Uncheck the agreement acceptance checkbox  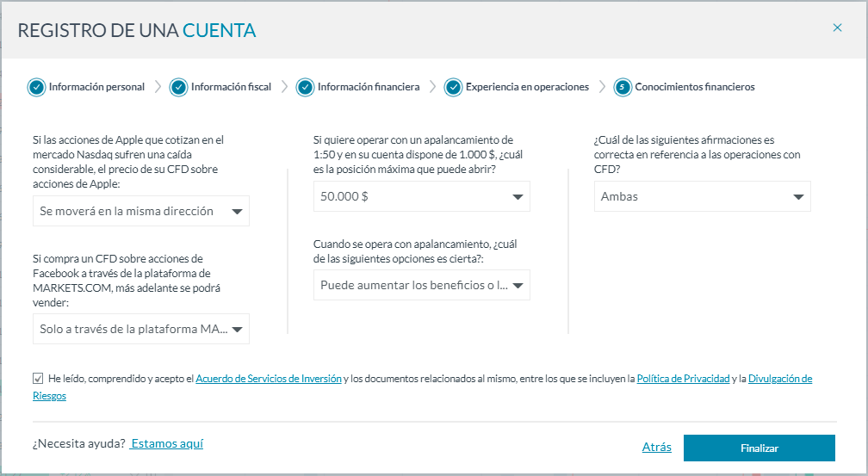point(38,379)
